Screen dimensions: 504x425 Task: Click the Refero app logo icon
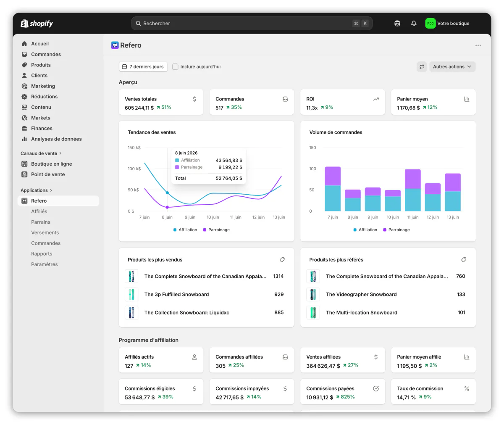[115, 45]
